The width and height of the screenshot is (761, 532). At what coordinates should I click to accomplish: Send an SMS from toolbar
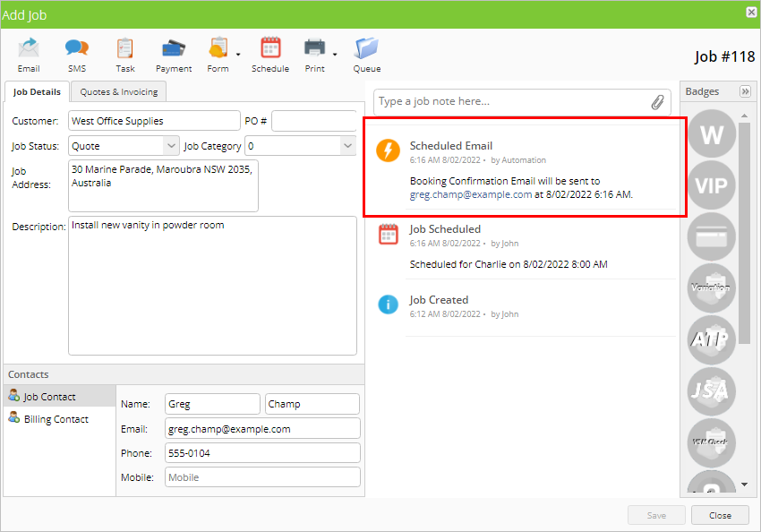click(77, 55)
